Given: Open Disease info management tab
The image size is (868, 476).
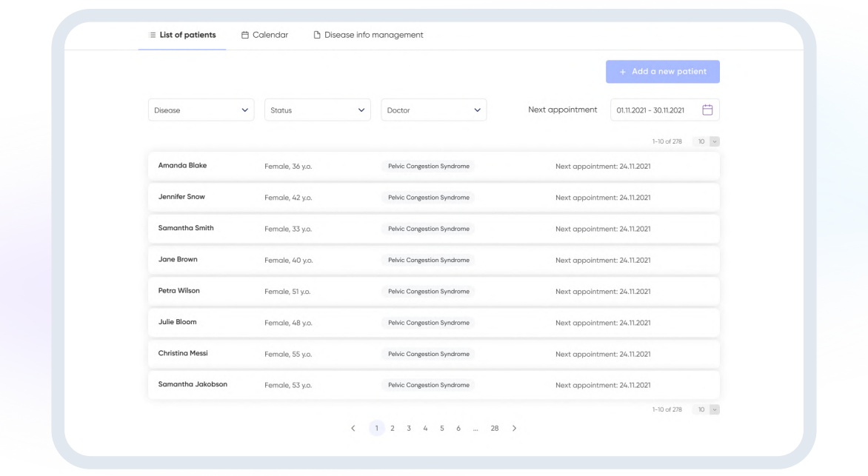Looking at the screenshot, I should [368, 35].
